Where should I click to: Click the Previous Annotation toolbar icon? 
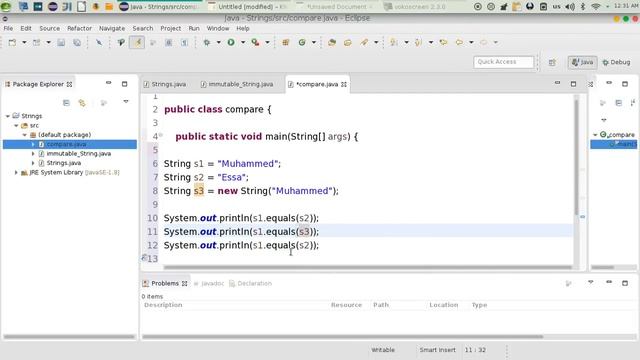[x=419, y=42]
